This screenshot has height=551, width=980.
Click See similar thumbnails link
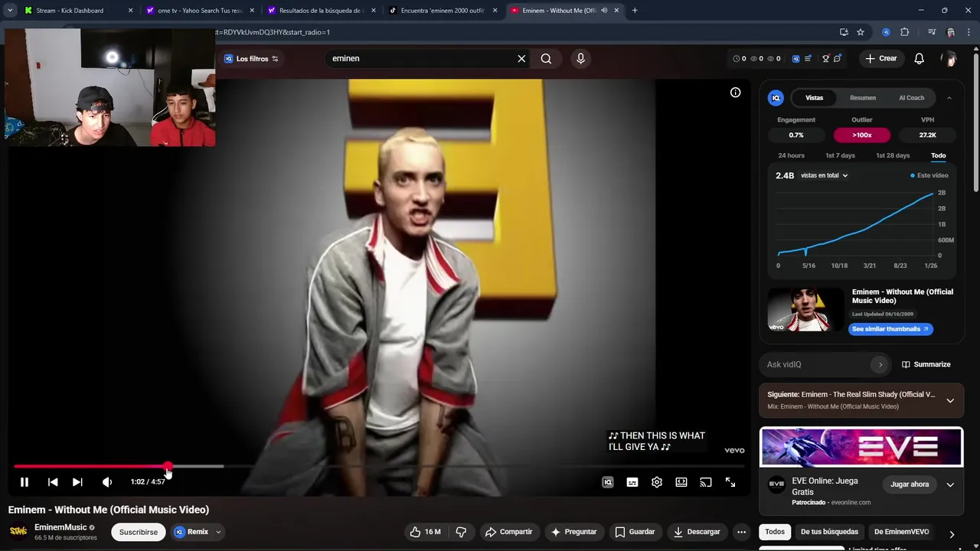click(x=890, y=329)
